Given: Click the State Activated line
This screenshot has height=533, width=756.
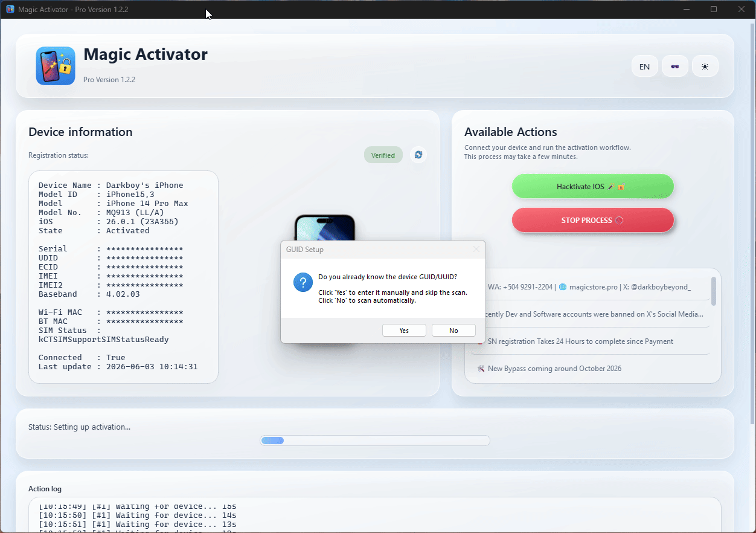Looking at the screenshot, I should [x=94, y=231].
